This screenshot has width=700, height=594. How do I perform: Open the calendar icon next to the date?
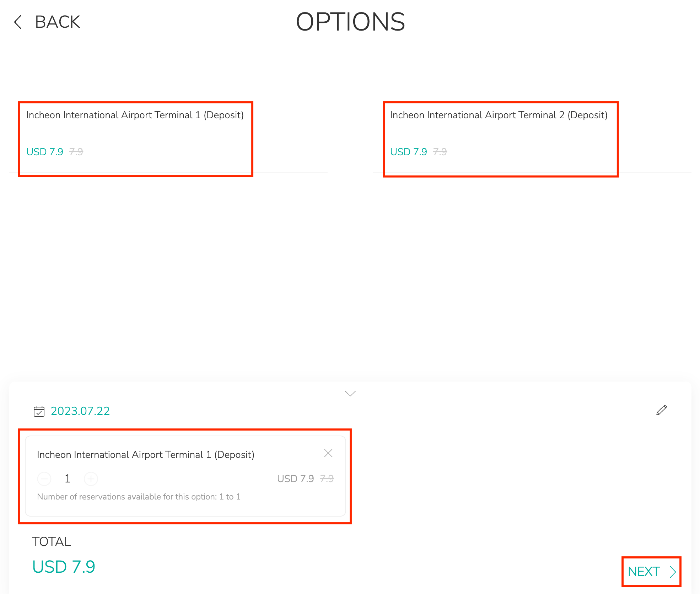pos(39,411)
